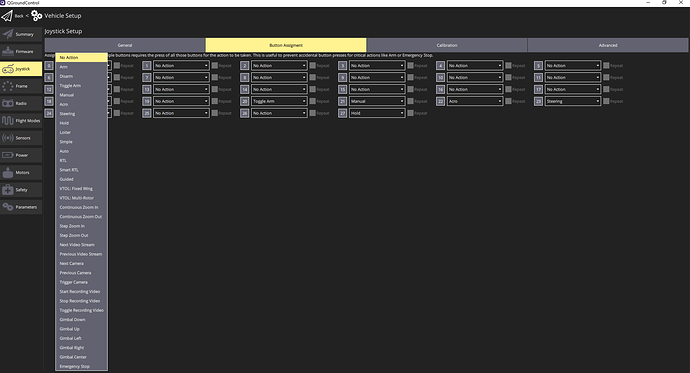Image resolution: width=690 pixels, height=373 pixels.
Task: Choose Continuous Zoom In option
Action: (x=81, y=207)
